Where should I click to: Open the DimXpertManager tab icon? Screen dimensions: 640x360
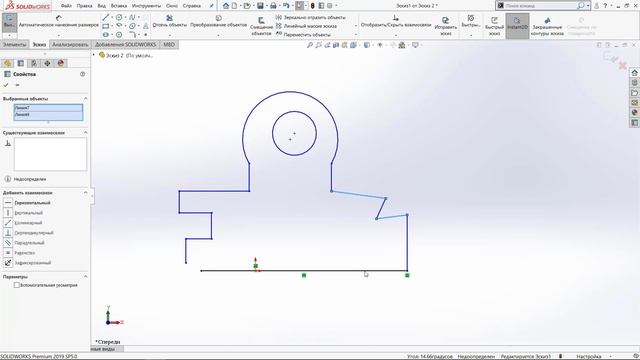point(47,63)
